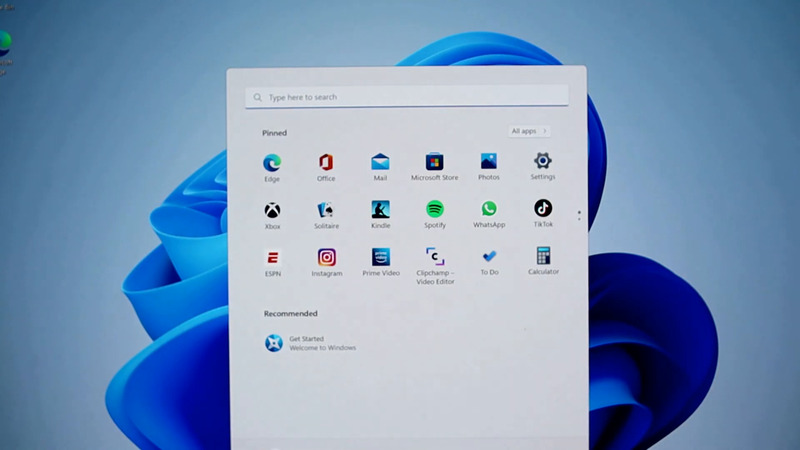Open the Edge browser pinned app
800x450 pixels.
point(272,163)
